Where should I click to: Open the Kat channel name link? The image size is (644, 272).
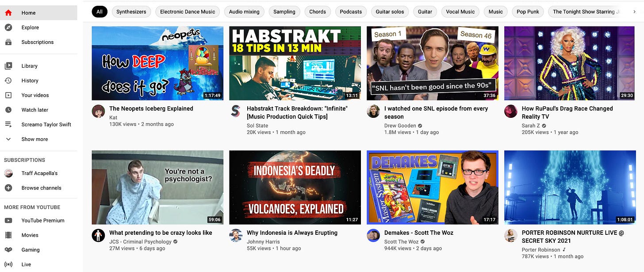113,118
